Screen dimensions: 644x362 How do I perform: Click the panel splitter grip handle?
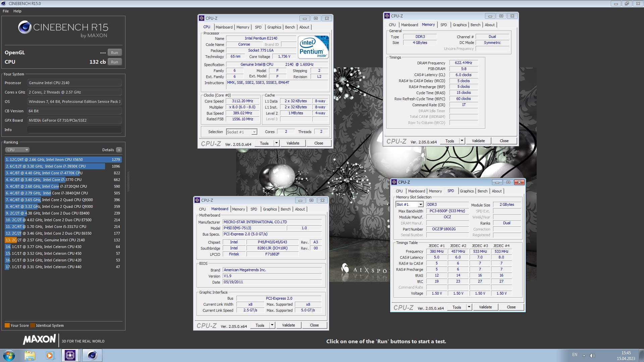(128, 182)
